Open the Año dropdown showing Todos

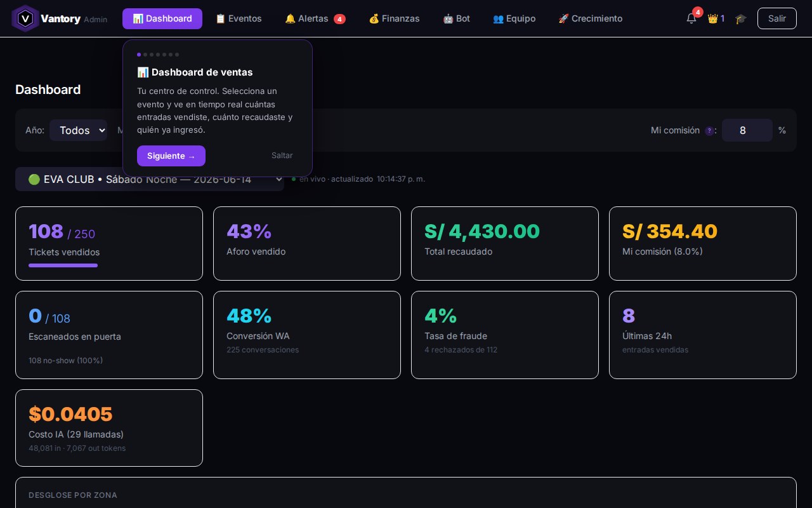[x=78, y=130]
